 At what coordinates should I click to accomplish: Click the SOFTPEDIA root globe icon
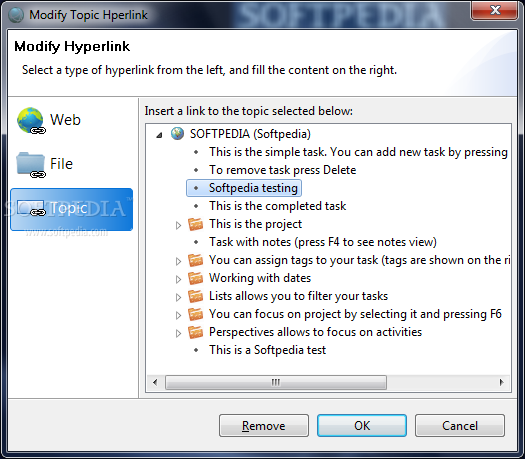pyautogui.click(x=177, y=134)
